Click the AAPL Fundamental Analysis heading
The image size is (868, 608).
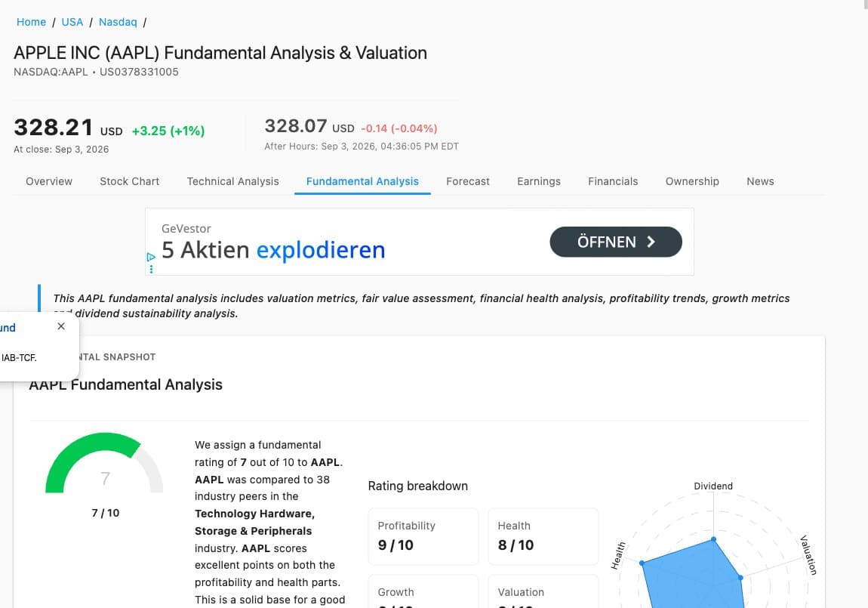125,384
